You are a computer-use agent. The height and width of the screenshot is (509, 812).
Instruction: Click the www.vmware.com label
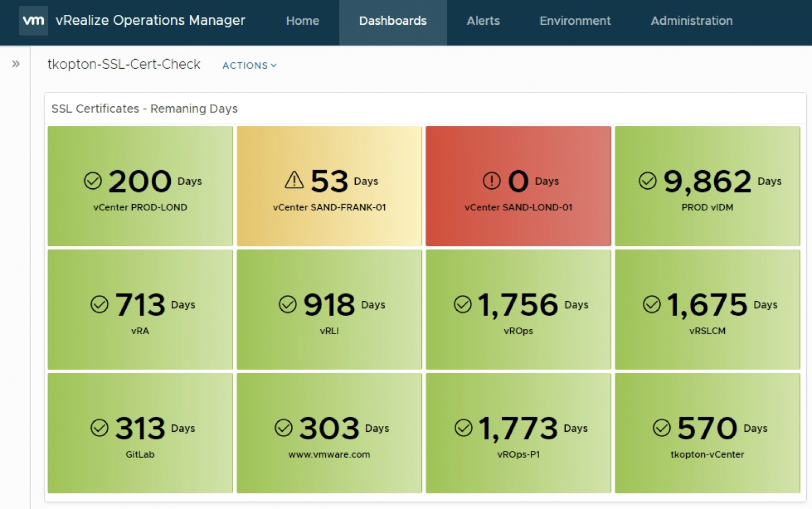tap(329, 454)
